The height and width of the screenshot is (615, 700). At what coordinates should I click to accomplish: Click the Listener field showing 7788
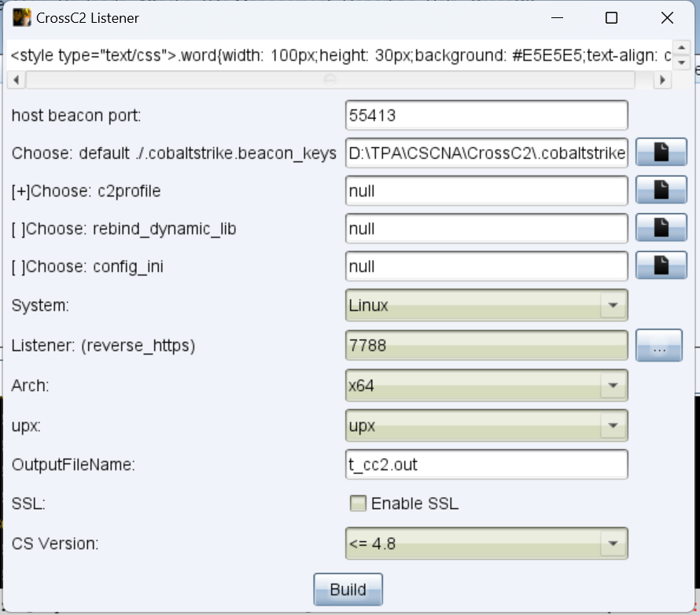(x=486, y=345)
